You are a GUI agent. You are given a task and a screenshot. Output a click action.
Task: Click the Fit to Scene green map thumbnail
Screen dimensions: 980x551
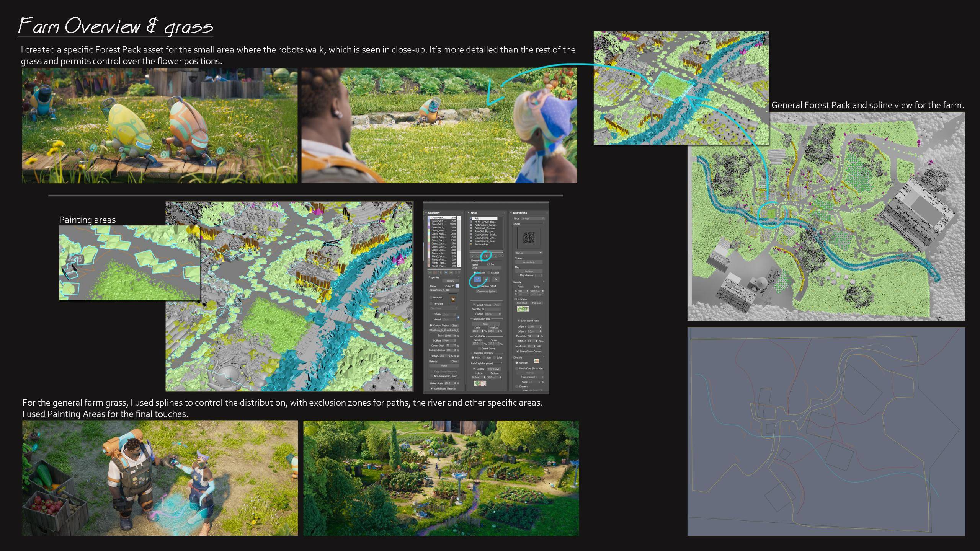(x=523, y=309)
